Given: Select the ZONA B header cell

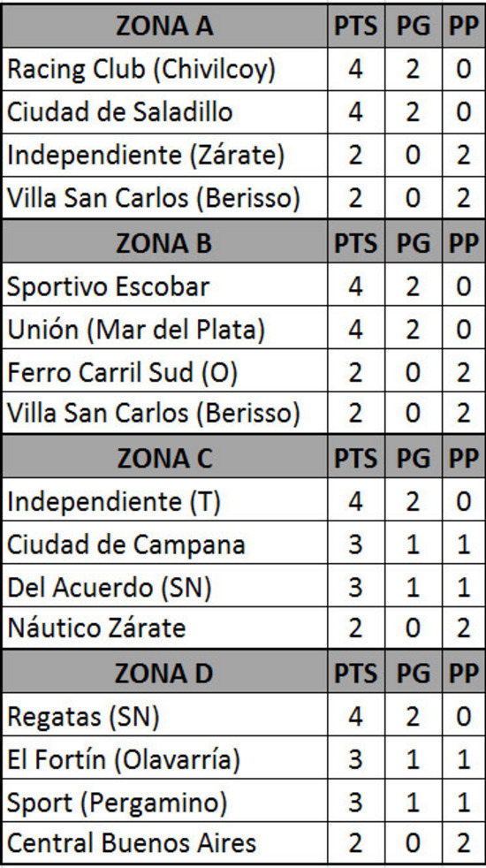Looking at the screenshot, I should 164,242.
